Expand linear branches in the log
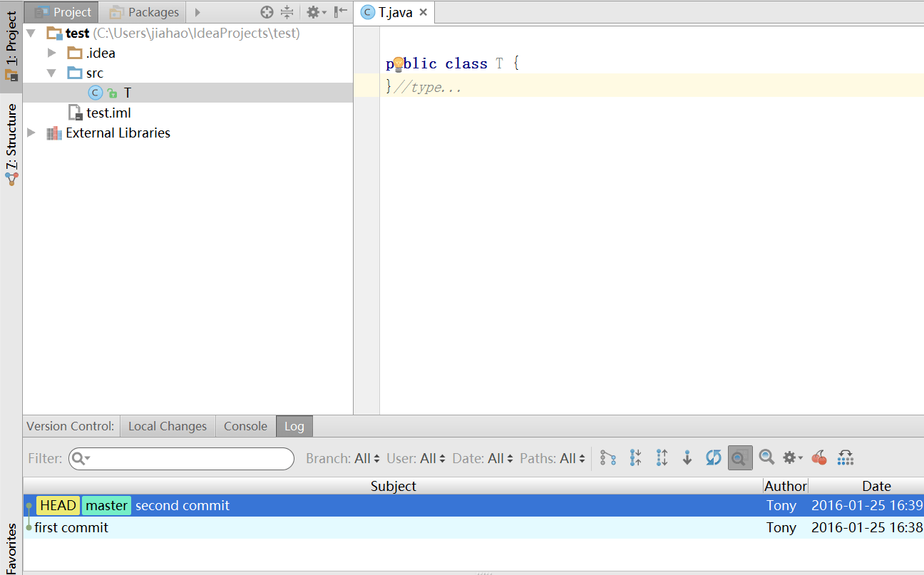 point(662,457)
